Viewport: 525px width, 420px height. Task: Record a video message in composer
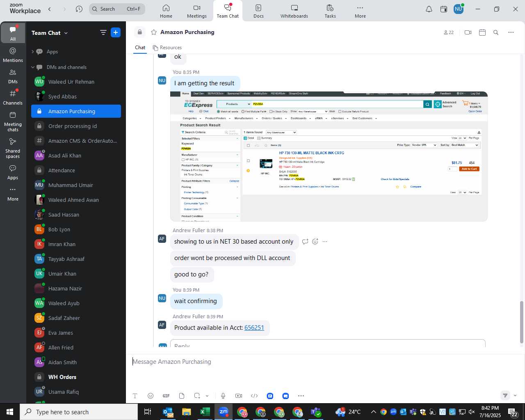[x=239, y=396]
